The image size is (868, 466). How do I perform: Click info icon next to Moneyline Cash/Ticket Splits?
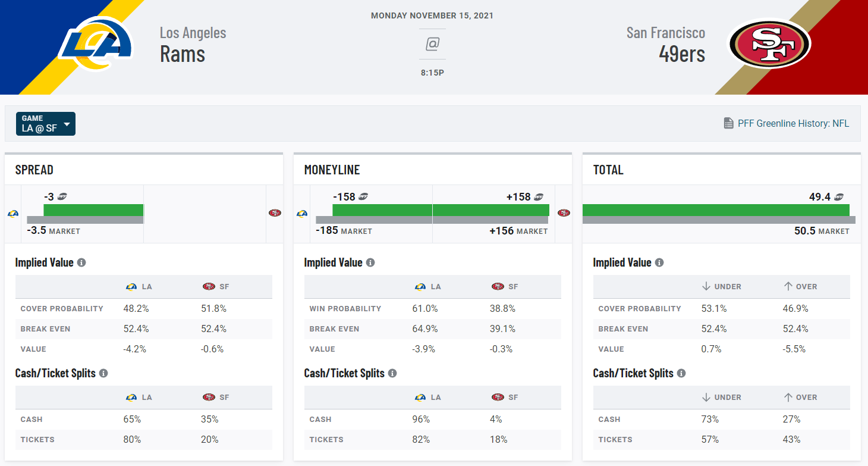click(x=392, y=373)
